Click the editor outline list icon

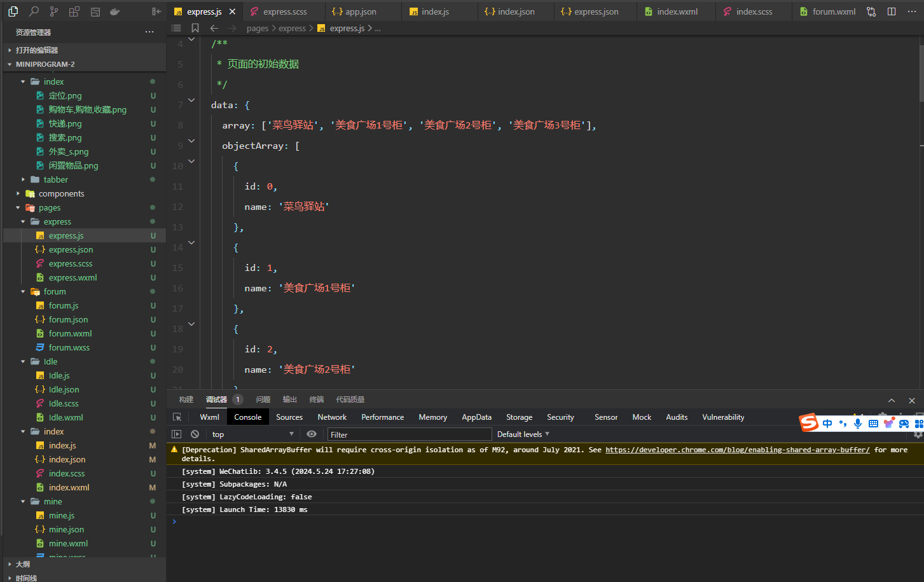pyautogui.click(x=176, y=28)
